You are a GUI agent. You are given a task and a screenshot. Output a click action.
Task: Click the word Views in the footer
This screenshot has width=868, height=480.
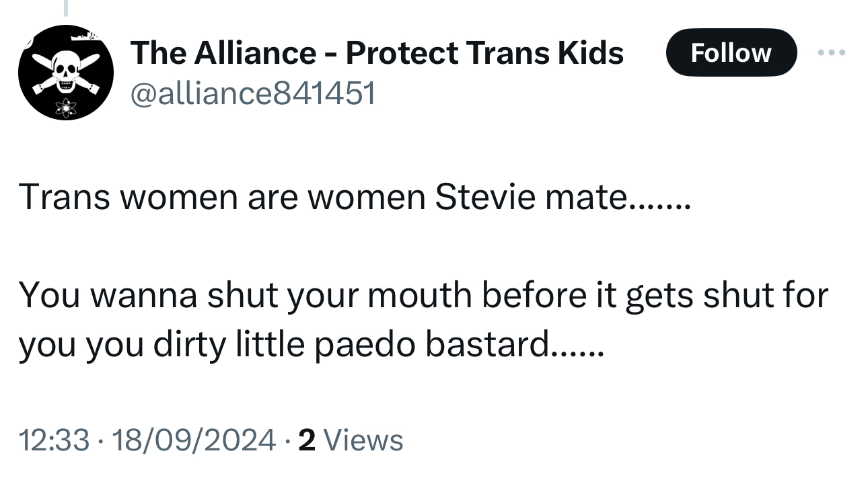click(363, 440)
